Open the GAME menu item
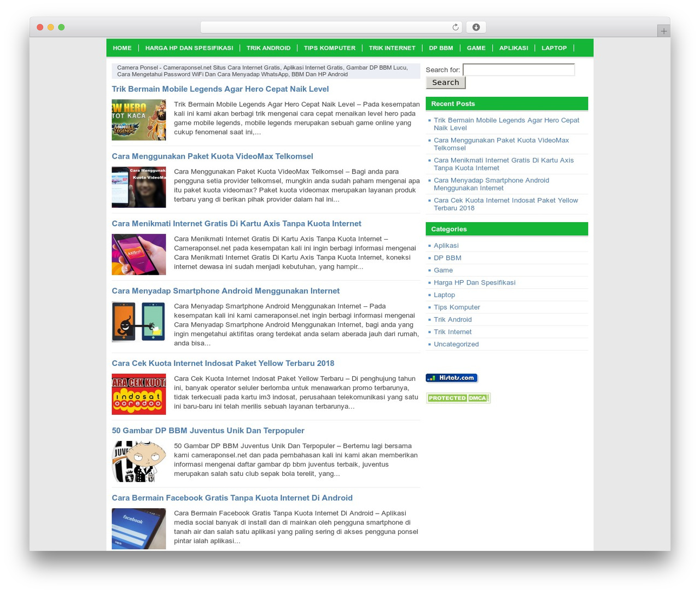Image resolution: width=700 pixels, height=593 pixels. [476, 48]
